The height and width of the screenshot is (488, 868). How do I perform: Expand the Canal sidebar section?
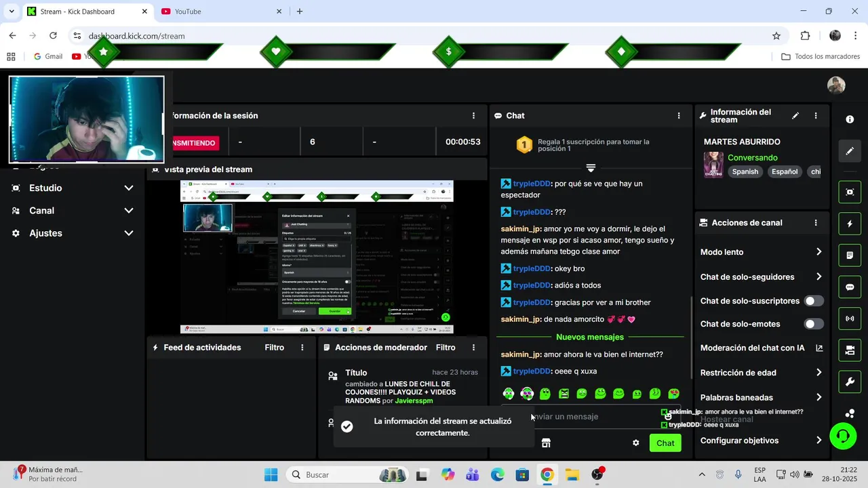[x=73, y=211]
